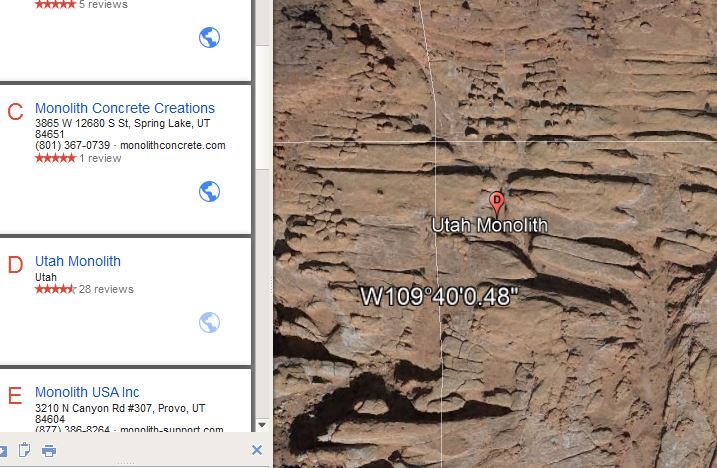
Task: Click the results list scrollbar down arrow
Action: pyautogui.click(x=262, y=425)
